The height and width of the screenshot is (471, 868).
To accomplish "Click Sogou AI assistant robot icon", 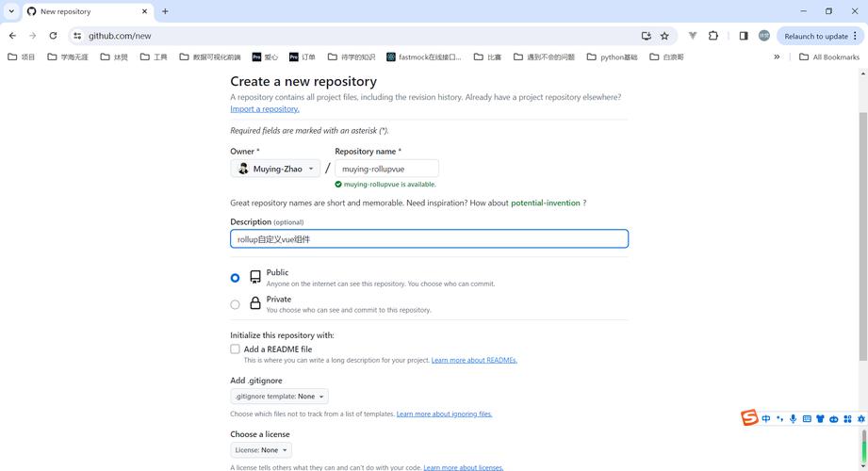I will click(x=834, y=419).
